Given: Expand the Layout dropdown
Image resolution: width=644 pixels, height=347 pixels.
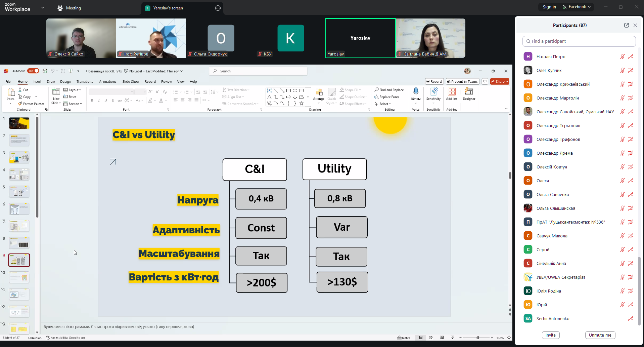Looking at the screenshot, I should tap(73, 90).
